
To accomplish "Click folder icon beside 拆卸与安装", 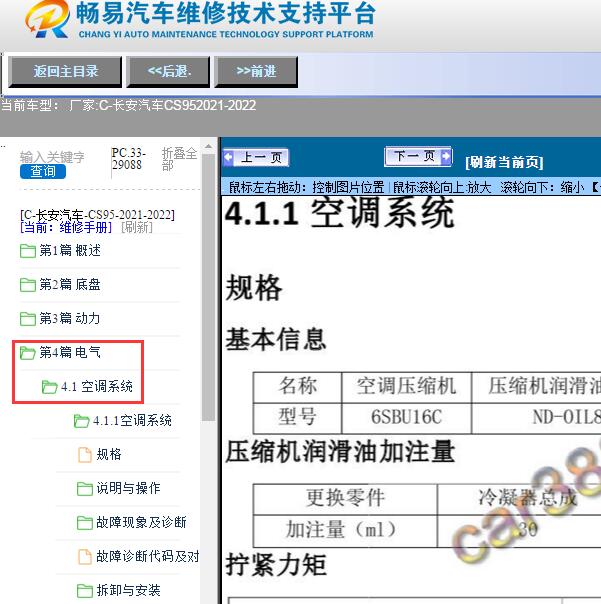I will point(85,591).
